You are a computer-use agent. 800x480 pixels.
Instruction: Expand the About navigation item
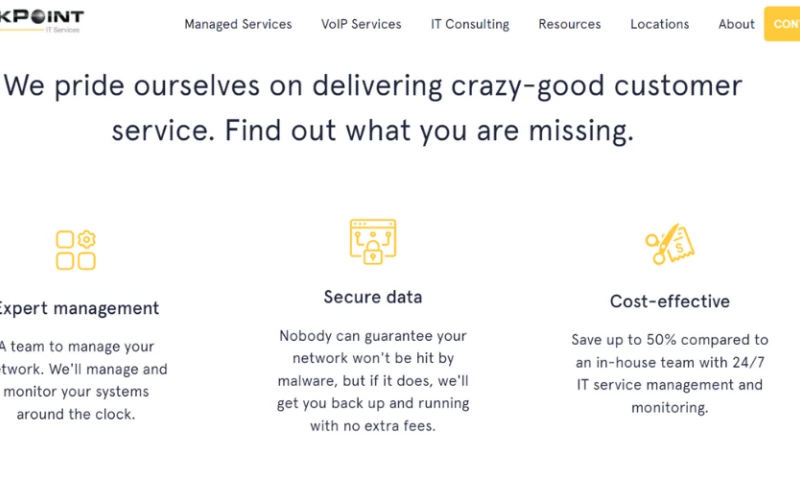tap(736, 24)
